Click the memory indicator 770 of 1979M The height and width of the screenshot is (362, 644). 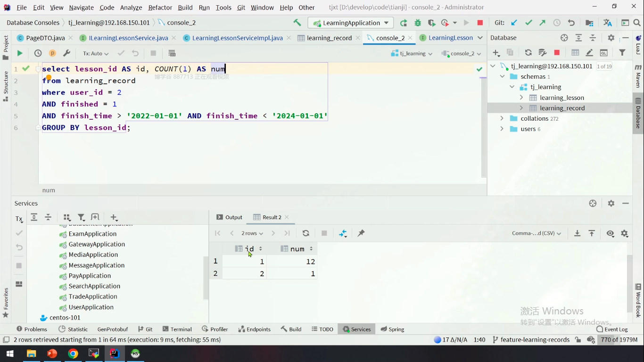click(619, 339)
